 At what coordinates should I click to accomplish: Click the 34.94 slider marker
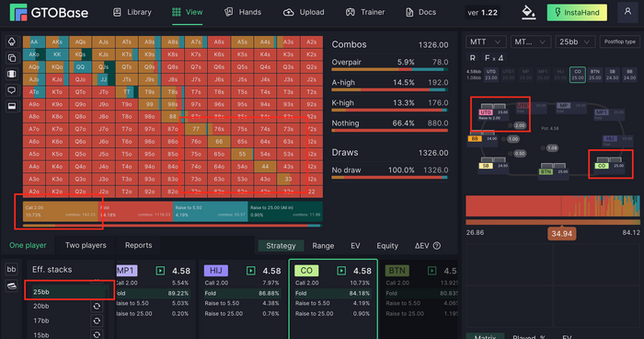pos(561,234)
